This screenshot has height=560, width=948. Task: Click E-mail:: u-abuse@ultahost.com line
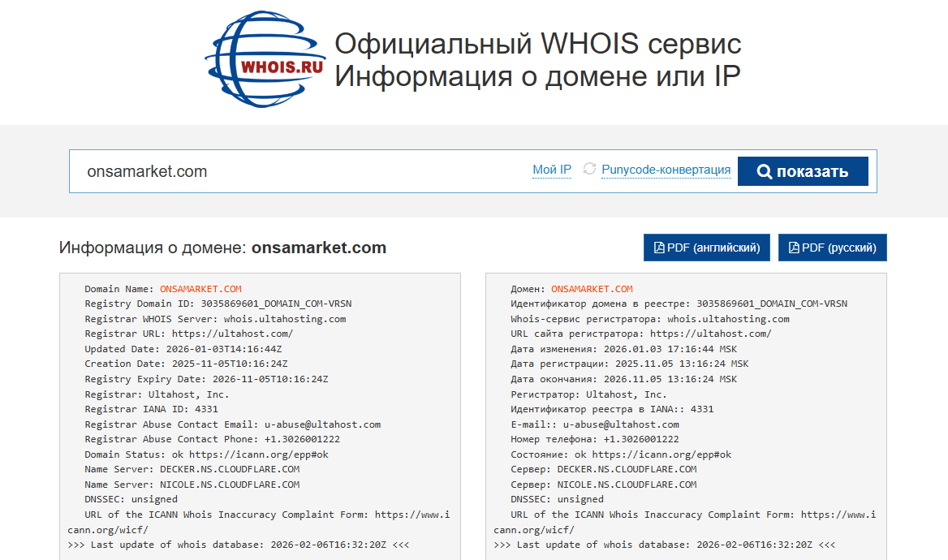point(595,424)
